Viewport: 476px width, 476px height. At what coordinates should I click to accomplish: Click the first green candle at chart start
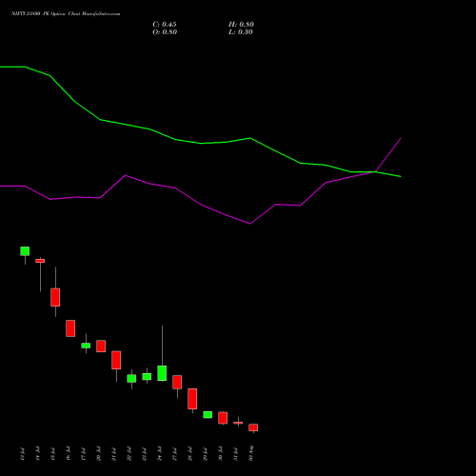pyautogui.click(x=25, y=251)
